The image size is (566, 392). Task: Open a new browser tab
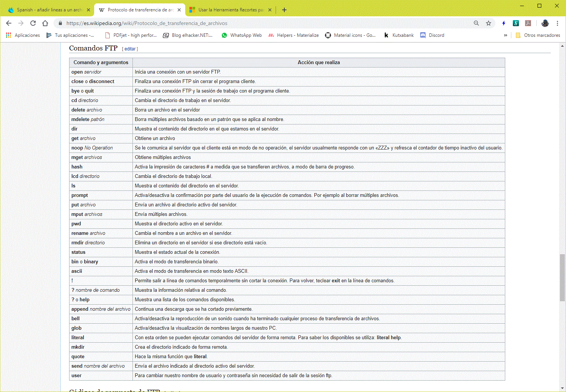[284, 10]
